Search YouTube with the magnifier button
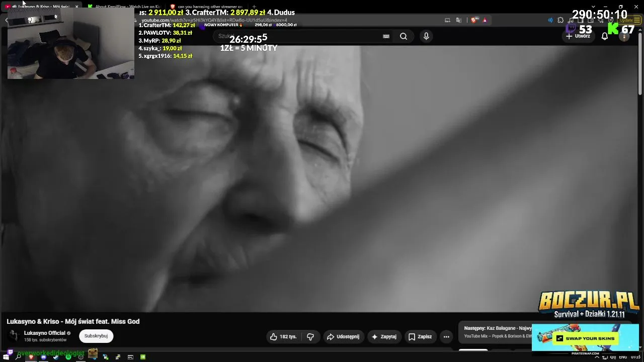 (x=404, y=36)
